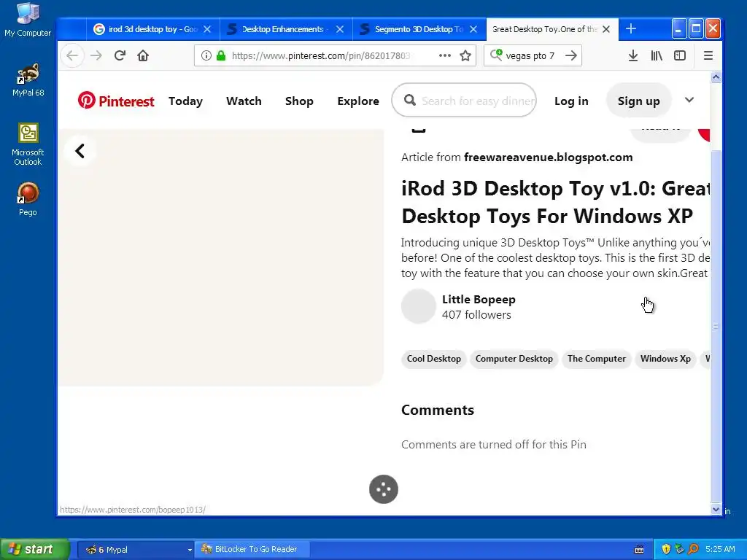Select The Computer tag
Screen dimensions: 747x560
pos(597,359)
